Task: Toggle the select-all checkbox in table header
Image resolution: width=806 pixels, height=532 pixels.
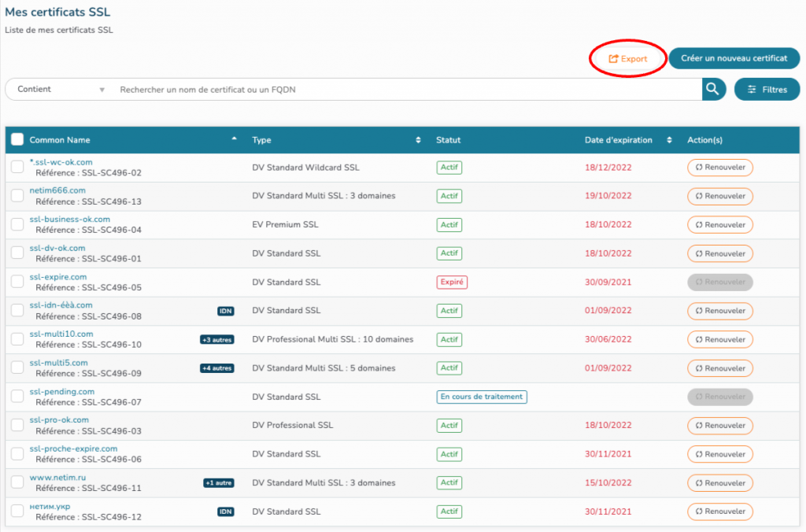Action: coord(17,140)
